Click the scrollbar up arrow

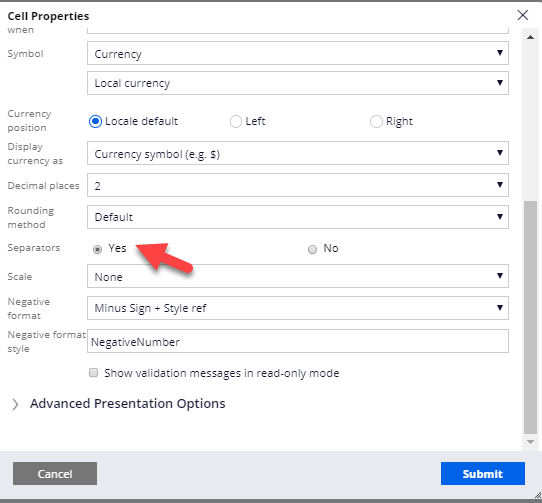(x=530, y=37)
